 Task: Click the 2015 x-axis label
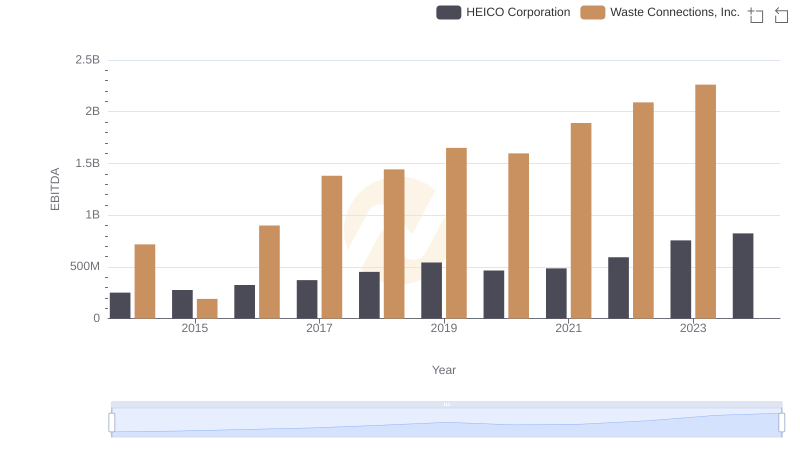[x=195, y=328]
